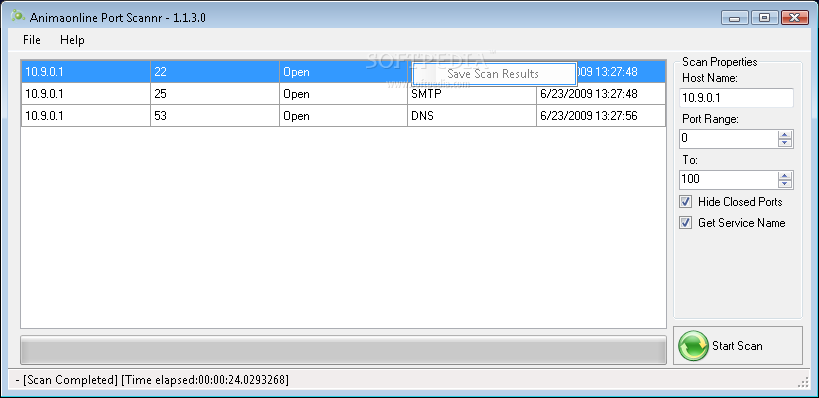The height and width of the screenshot is (398, 819).
Task: Click the green Start Scan refresh icon
Action: point(693,346)
